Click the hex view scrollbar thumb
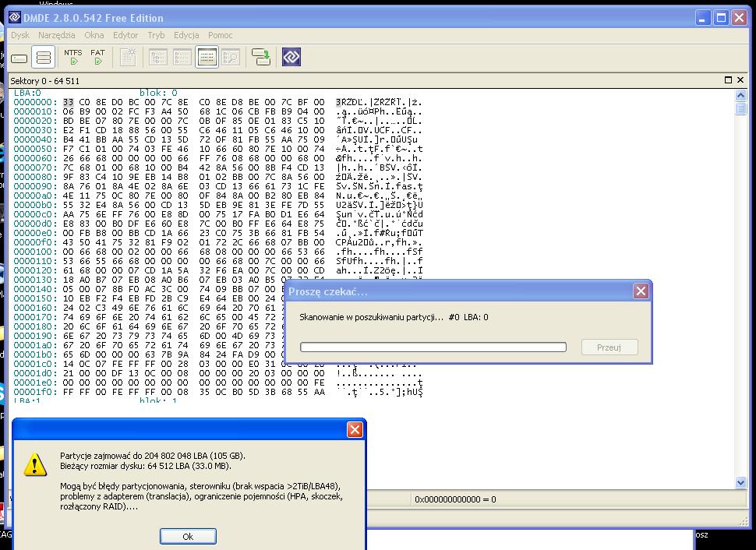756x550 pixels. pyautogui.click(x=740, y=109)
